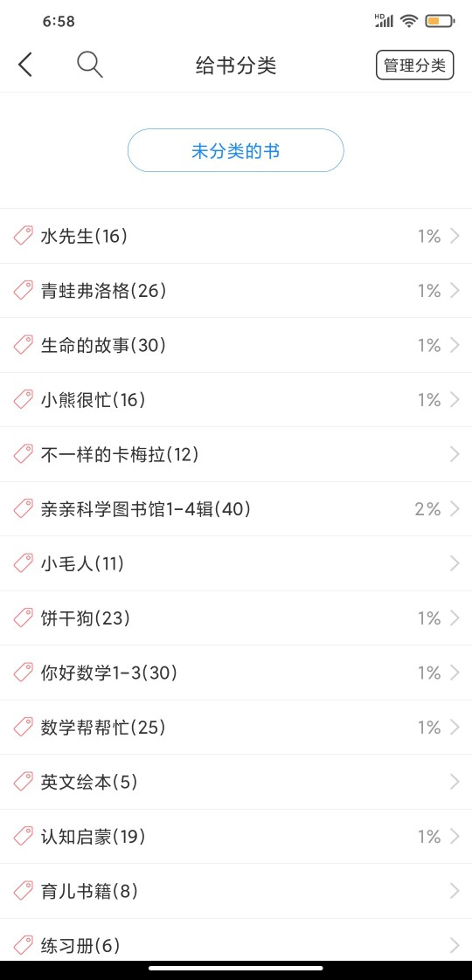The width and height of the screenshot is (472, 980).
Task: Select the 你好数学1-3 category row
Action: point(236,673)
